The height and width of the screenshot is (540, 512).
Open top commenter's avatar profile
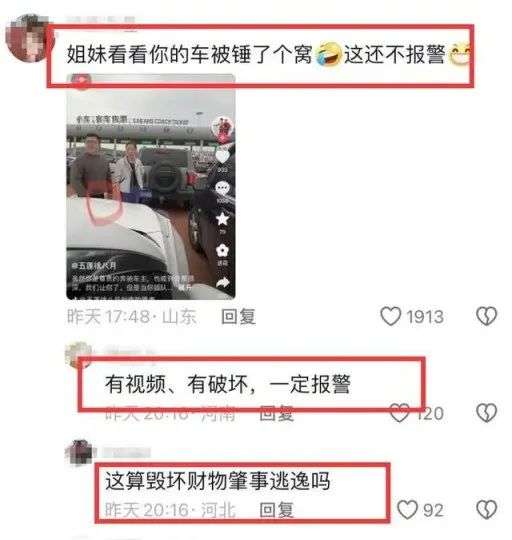pyautogui.click(x=30, y=38)
